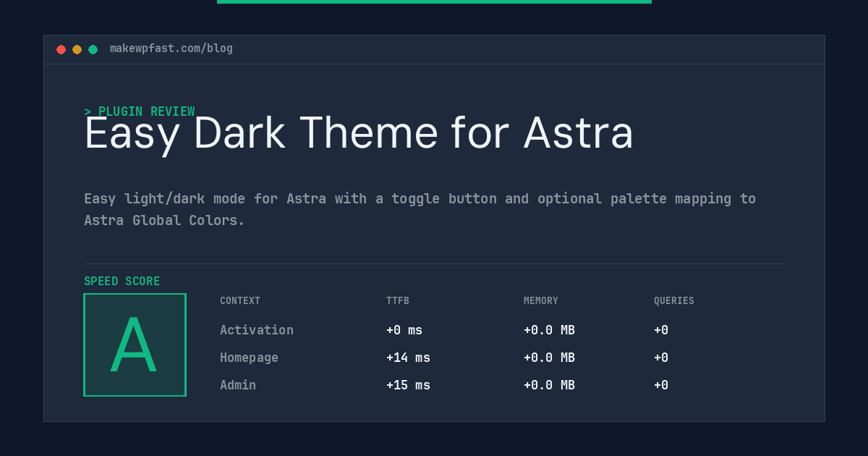Click the QUERIES column header

[x=674, y=301]
